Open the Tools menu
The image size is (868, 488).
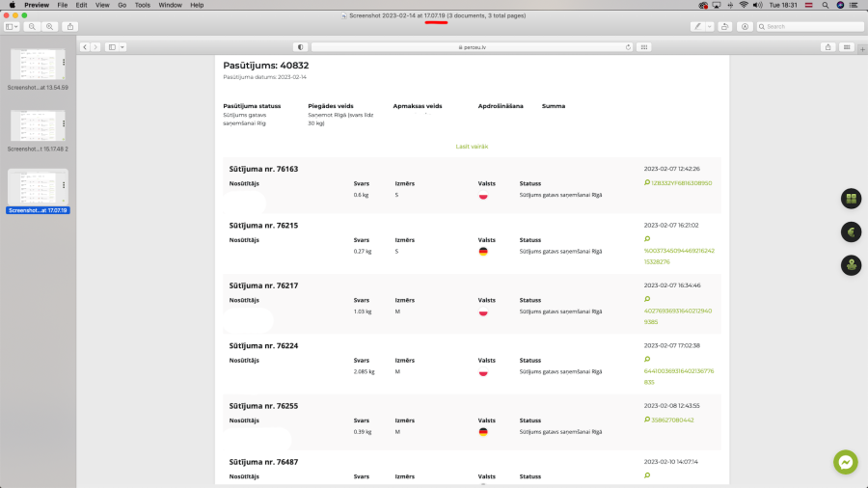(143, 5)
